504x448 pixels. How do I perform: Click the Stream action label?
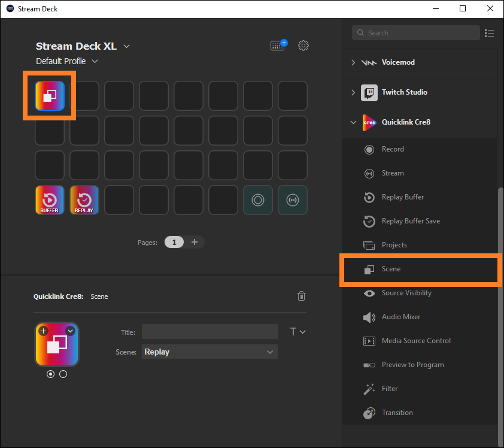(x=393, y=173)
